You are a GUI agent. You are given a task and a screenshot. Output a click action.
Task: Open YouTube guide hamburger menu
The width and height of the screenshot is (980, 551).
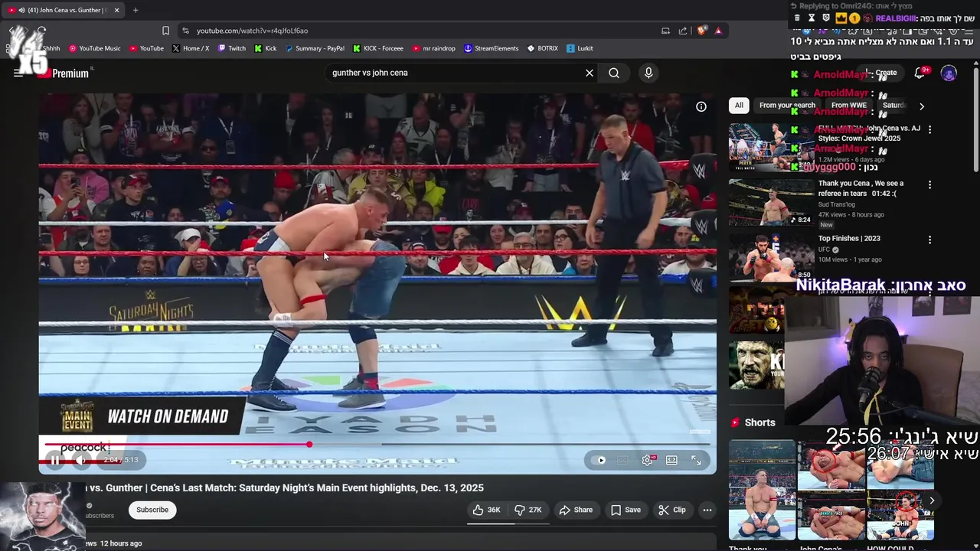tap(18, 73)
